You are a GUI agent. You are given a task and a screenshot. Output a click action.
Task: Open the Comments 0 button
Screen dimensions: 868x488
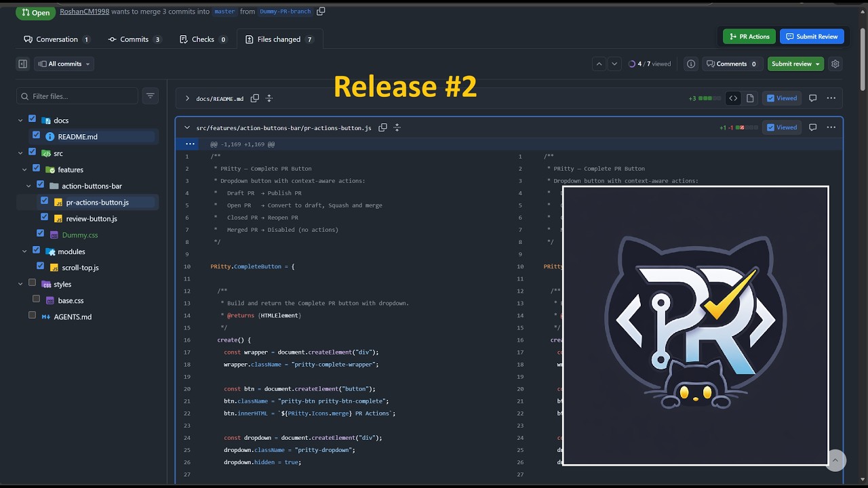coord(732,64)
